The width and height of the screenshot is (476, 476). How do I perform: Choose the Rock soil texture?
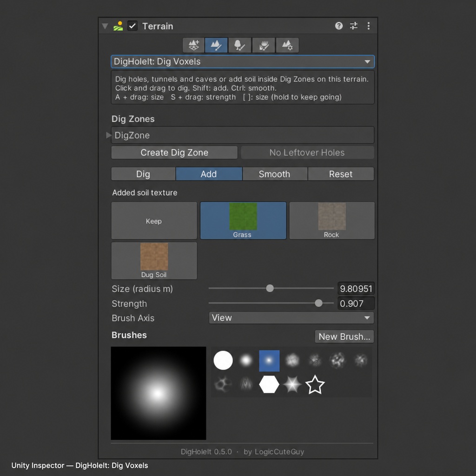coord(332,221)
